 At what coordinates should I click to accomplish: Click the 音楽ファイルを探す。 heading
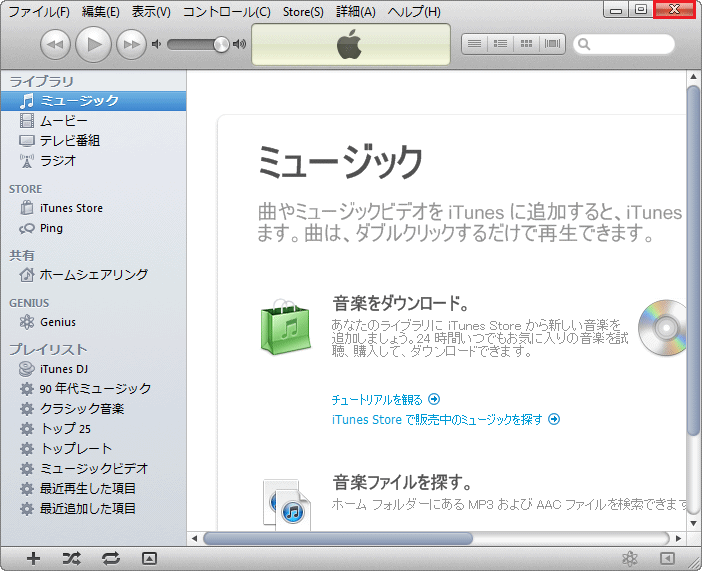(x=402, y=483)
